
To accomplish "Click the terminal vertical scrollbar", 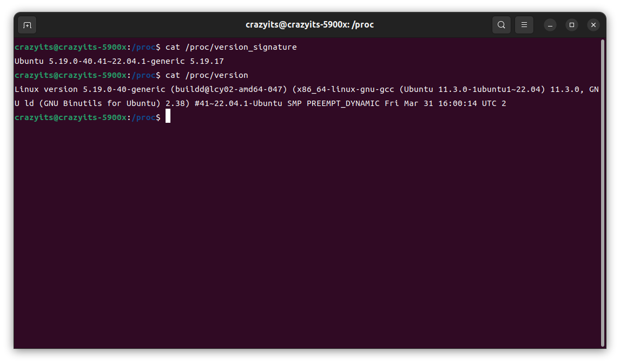I will click(603, 193).
